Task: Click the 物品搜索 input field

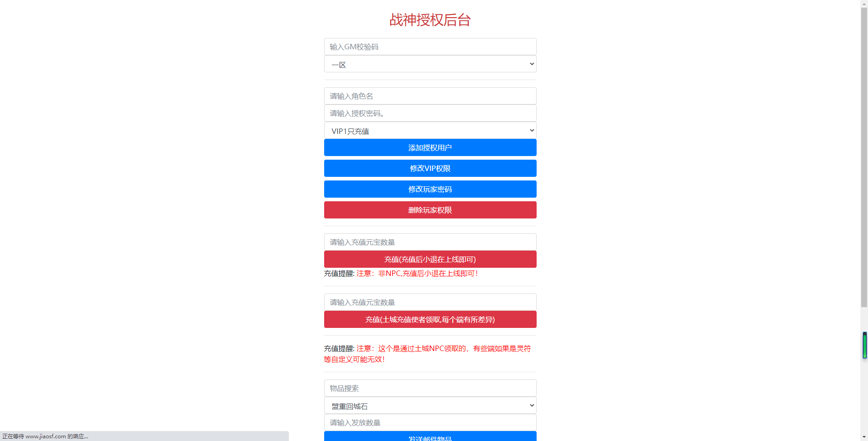Action: point(430,388)
